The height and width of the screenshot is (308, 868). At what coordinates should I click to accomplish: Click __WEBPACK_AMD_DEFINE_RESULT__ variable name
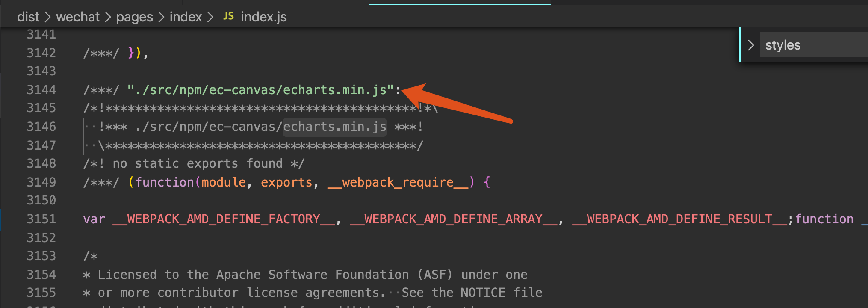point(680,219)
